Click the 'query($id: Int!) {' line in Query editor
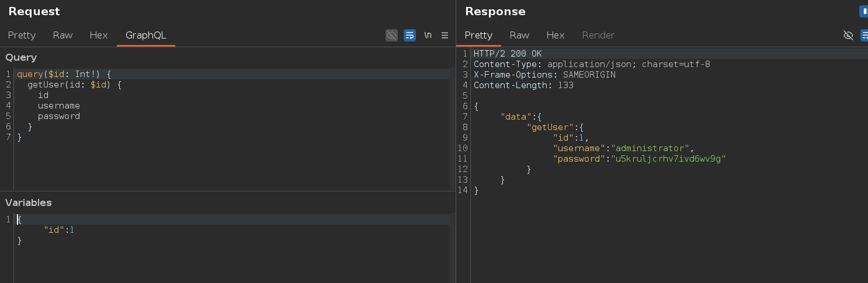This screenshot has height=283, width=868. (x=64, y=74)
